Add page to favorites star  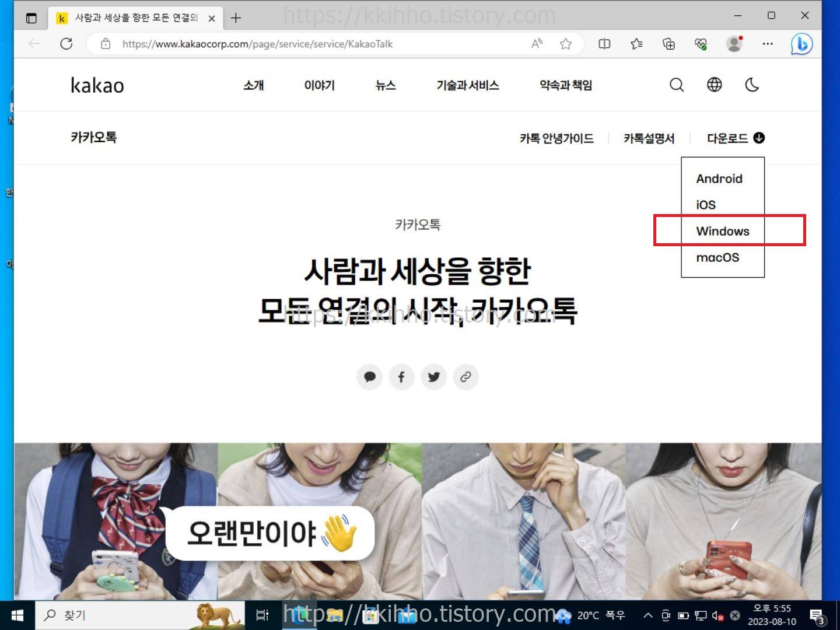coord(566,44)
